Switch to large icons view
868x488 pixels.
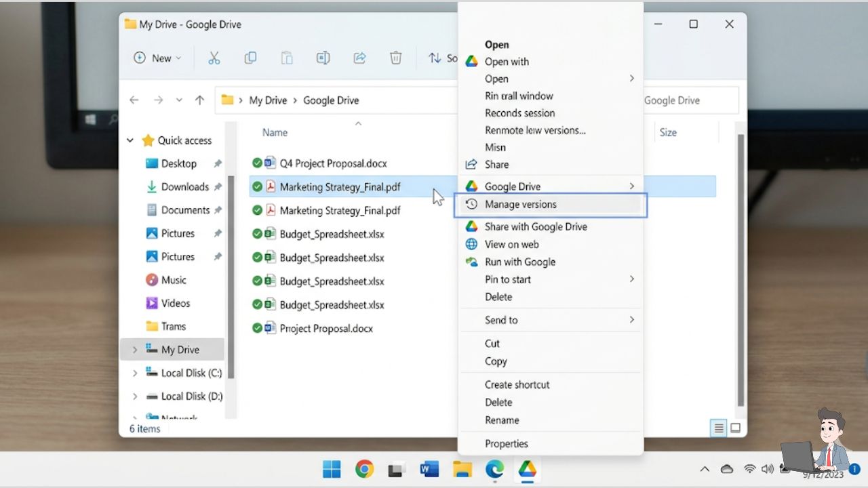(x=736, y=428)
